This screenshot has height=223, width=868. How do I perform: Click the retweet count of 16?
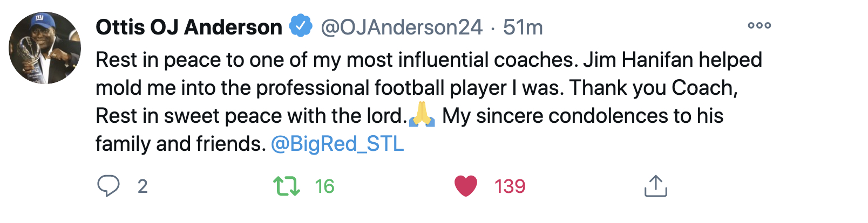point(324,186)
